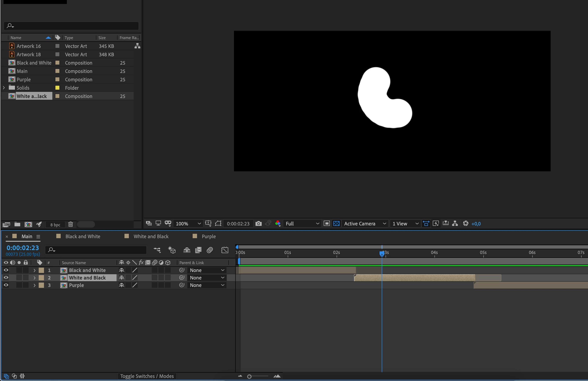Open the graph editor in timeline

225,250
